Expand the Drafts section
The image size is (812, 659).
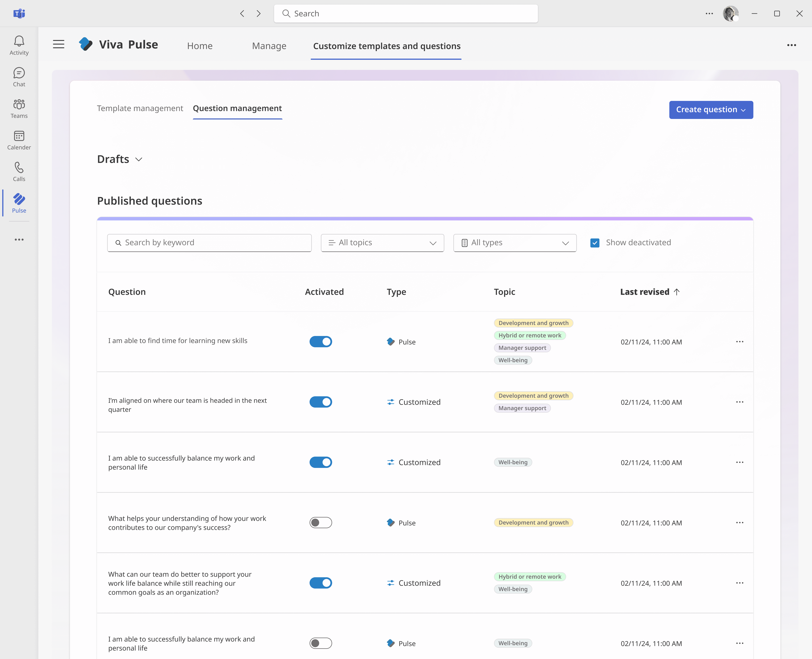[x=139, y=159]
